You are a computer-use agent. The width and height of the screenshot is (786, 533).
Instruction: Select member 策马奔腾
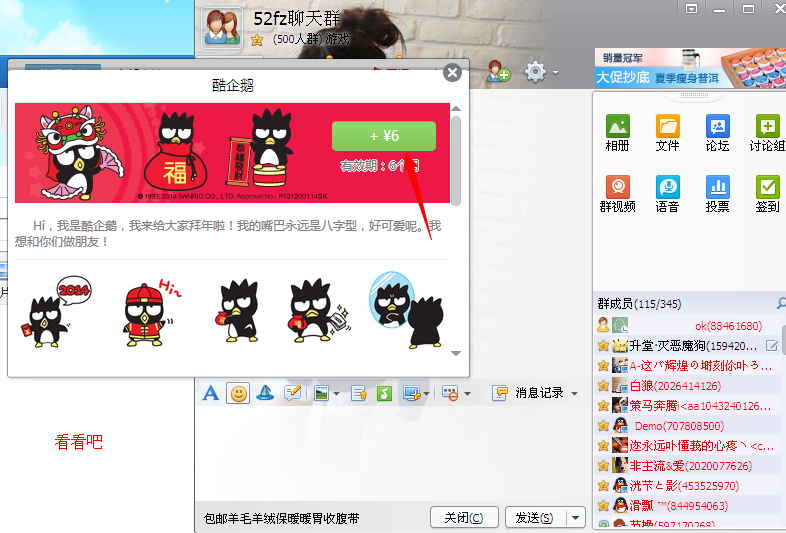click(x=687, y=406)
